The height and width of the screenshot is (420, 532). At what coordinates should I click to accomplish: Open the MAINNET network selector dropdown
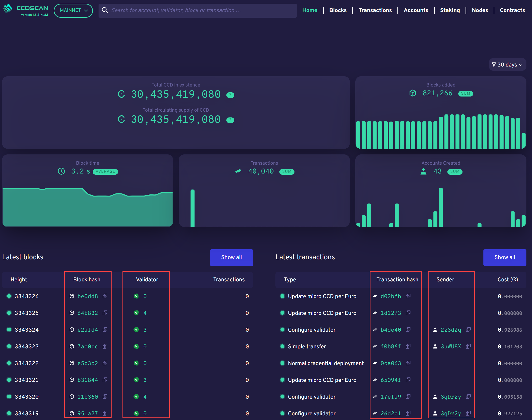(73, 10)
